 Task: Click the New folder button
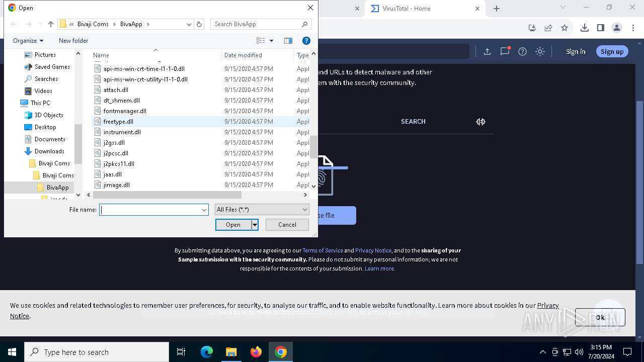pyautogui.click(x=73, y=41)
